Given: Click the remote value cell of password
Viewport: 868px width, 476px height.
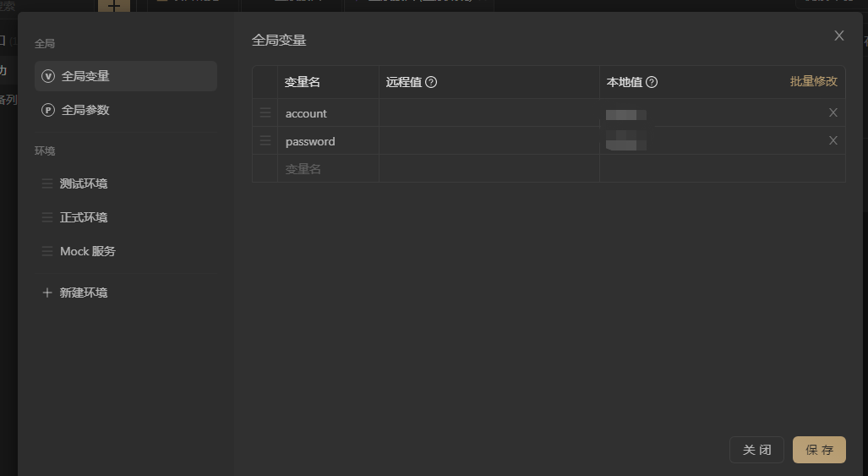Looking at the screenshot, I should point(489,140).
